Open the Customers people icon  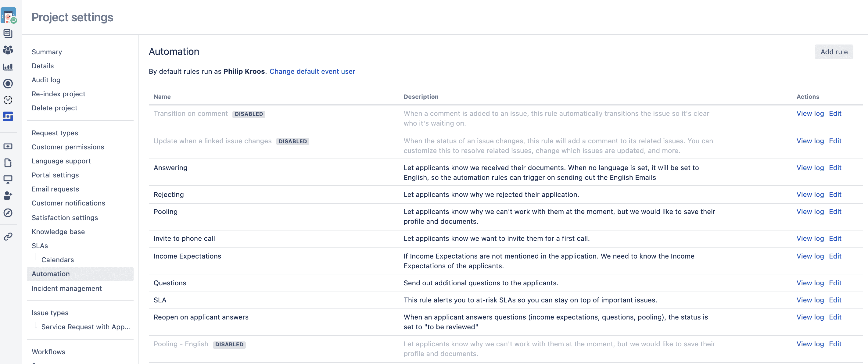click(x=8, y=50)
